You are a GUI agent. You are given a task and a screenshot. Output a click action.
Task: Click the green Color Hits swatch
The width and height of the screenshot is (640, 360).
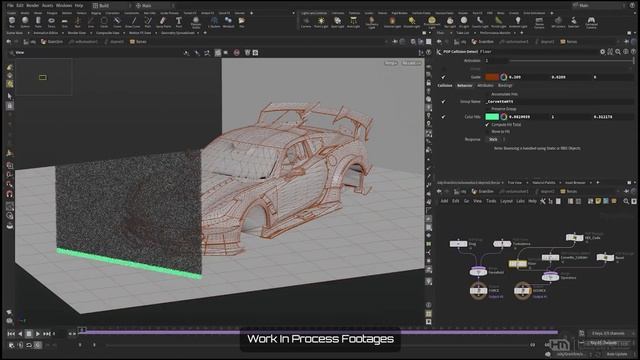[x=492, y=117]
